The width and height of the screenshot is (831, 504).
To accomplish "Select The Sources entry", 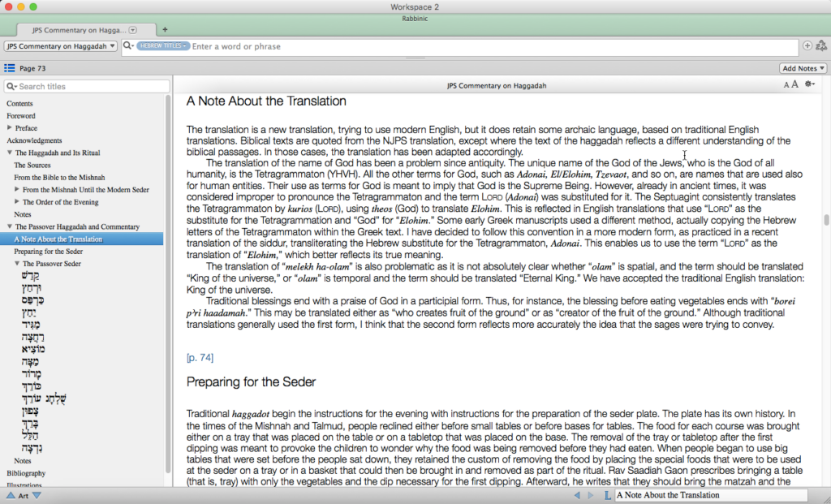I will click(32, 165).
